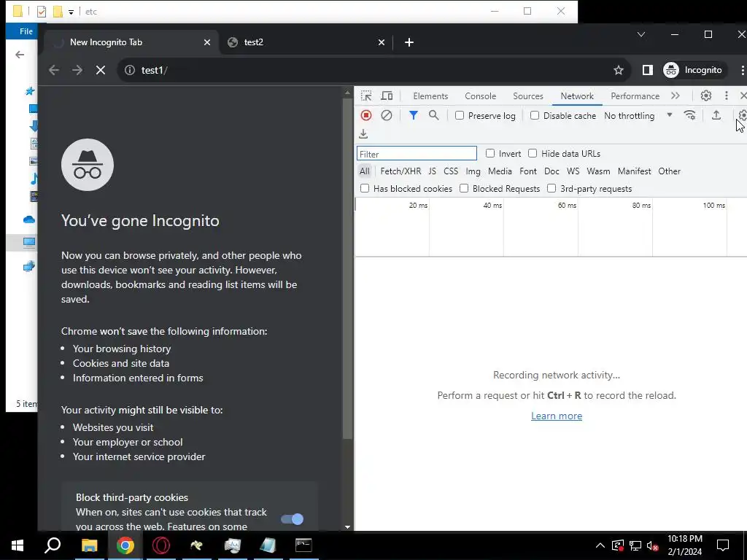
Task: Open File menu in Explorer window
Action: pos(26,31)
